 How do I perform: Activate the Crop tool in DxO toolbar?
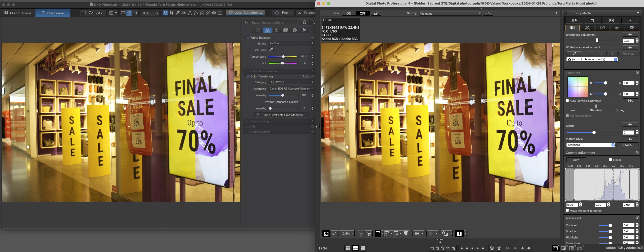pos(172,13)
